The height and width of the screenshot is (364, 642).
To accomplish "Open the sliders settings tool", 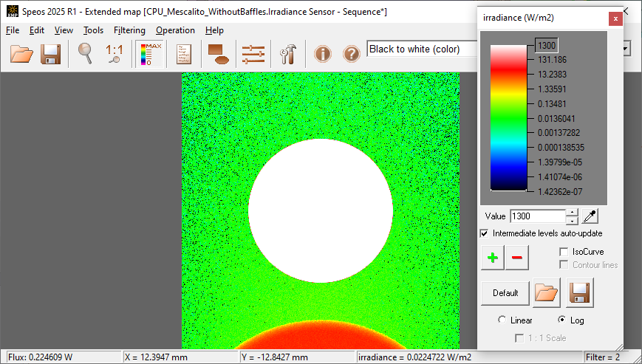I will tap(253, 54).
